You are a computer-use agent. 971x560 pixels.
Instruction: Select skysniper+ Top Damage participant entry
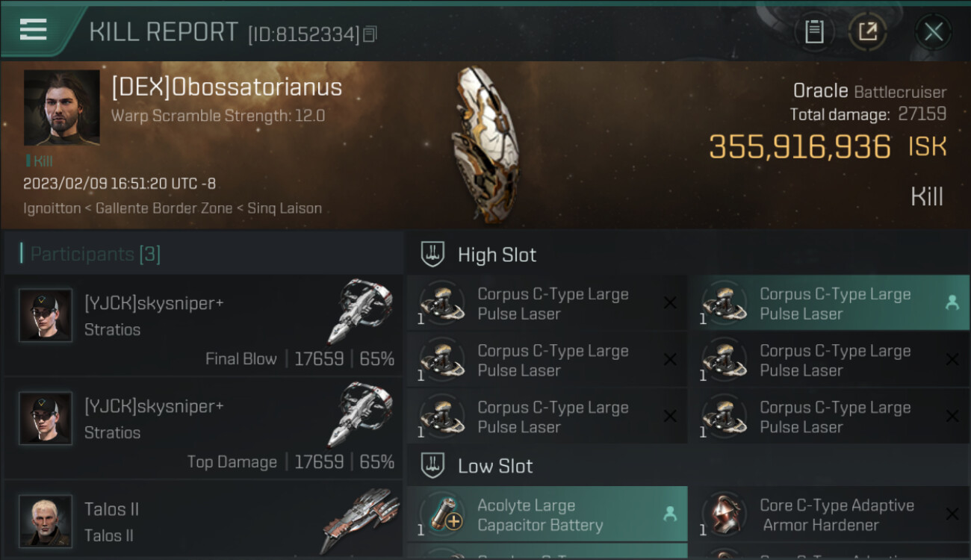tap(203, 429)
